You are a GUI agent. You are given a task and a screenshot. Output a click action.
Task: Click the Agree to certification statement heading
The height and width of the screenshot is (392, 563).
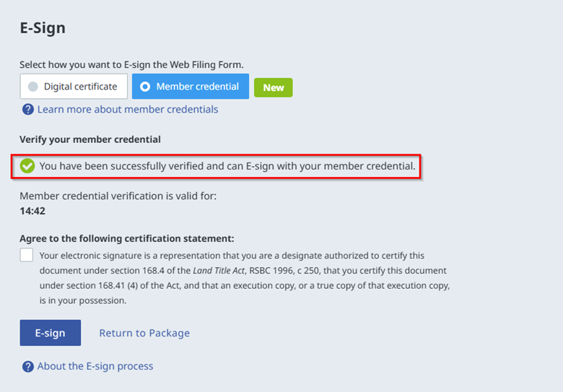(126, 238)
